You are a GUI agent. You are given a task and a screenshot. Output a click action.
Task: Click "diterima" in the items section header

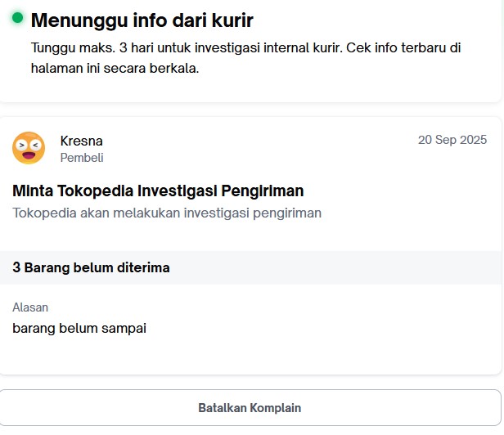pos(144,267)
